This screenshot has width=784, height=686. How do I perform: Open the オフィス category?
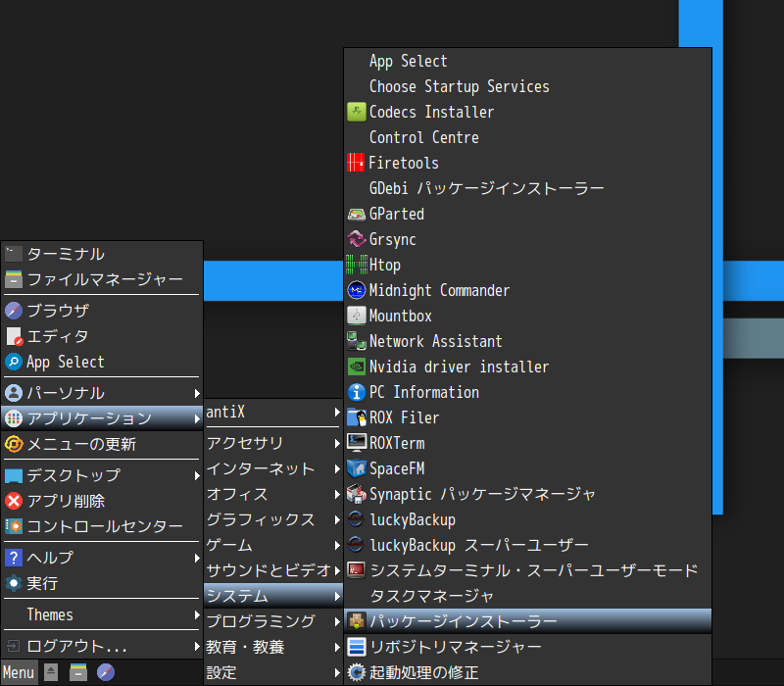[x=273, y=494]
